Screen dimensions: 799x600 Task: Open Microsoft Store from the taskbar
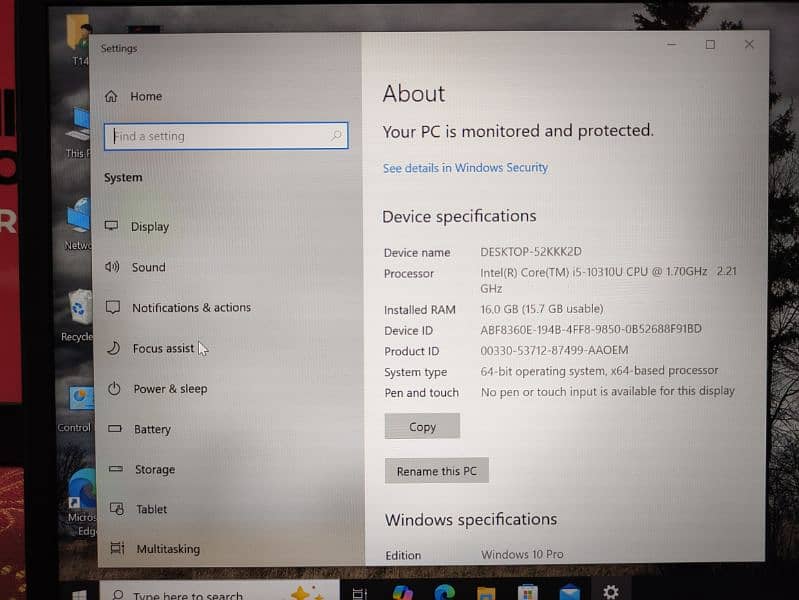pos(527,593)
